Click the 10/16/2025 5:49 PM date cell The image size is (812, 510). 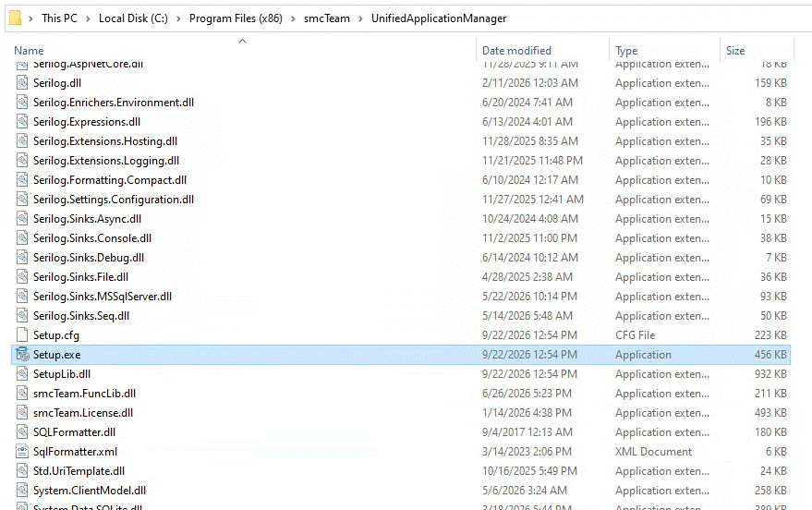tap(529, 471)
